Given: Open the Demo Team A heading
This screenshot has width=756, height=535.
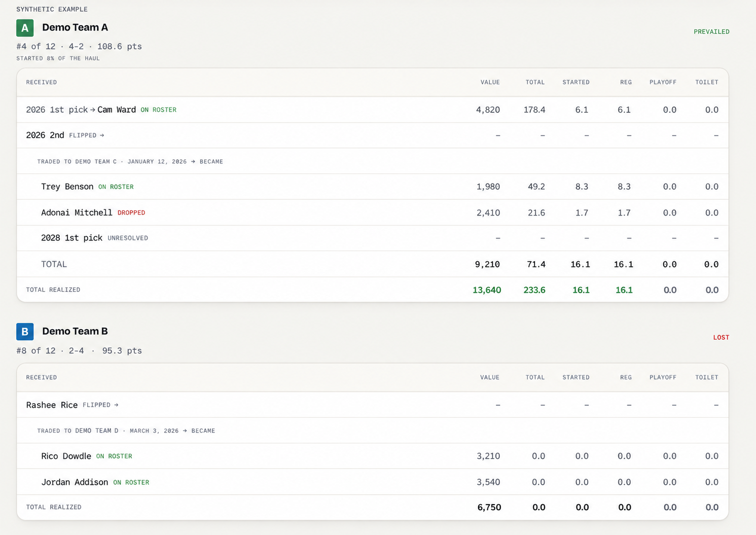Looking at the screenshot, I should click(x=75, y=27).
